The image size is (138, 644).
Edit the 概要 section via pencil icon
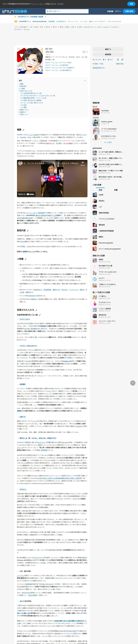click(24, 130)
